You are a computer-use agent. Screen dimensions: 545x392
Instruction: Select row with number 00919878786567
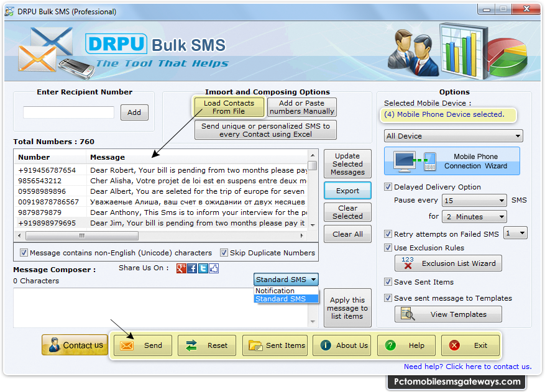click(x=162, y=202)
